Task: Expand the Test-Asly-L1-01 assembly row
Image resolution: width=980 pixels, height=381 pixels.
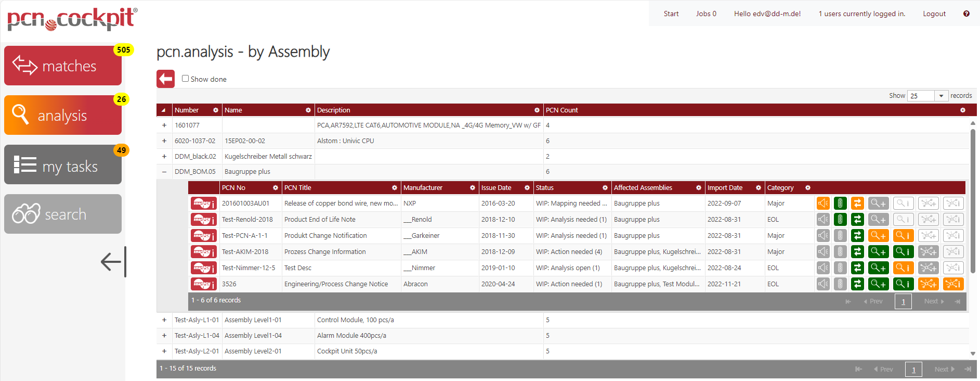Action: pyautogui.click(x=164, y=320)
